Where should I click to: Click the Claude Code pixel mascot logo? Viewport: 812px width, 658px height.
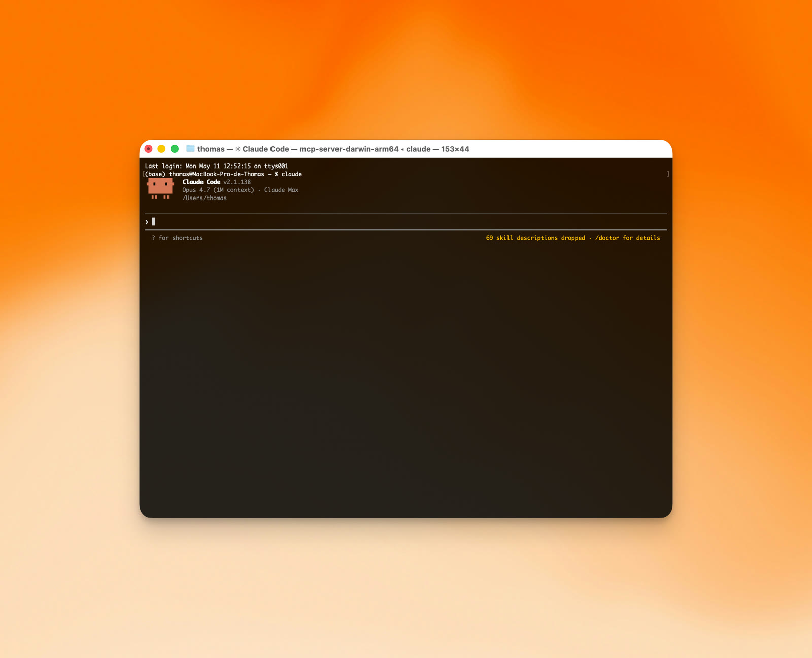coord(160,189)
